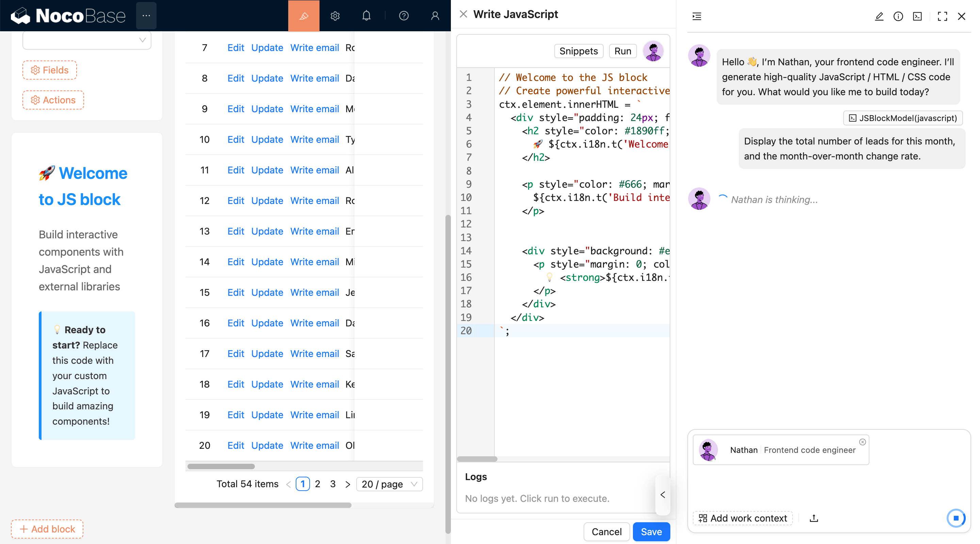Click the upload icon in chat box
The height and width of the screenshot is (544, 980).
click(814, 518)
